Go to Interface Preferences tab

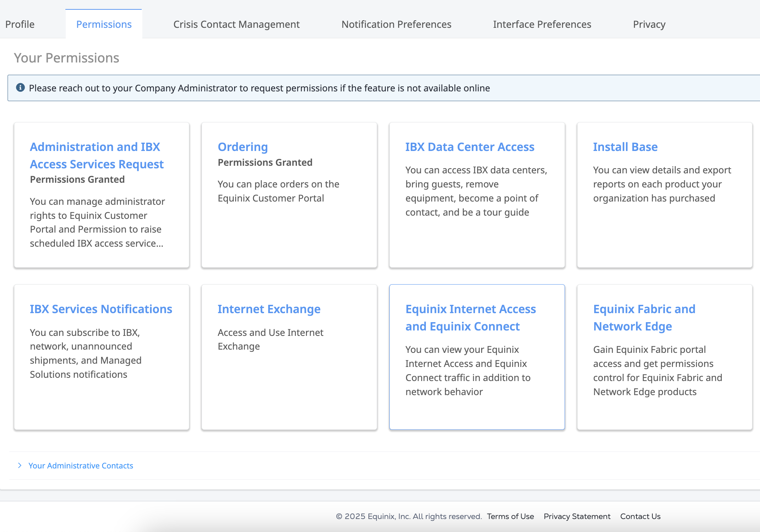click(x=542, y=24)
